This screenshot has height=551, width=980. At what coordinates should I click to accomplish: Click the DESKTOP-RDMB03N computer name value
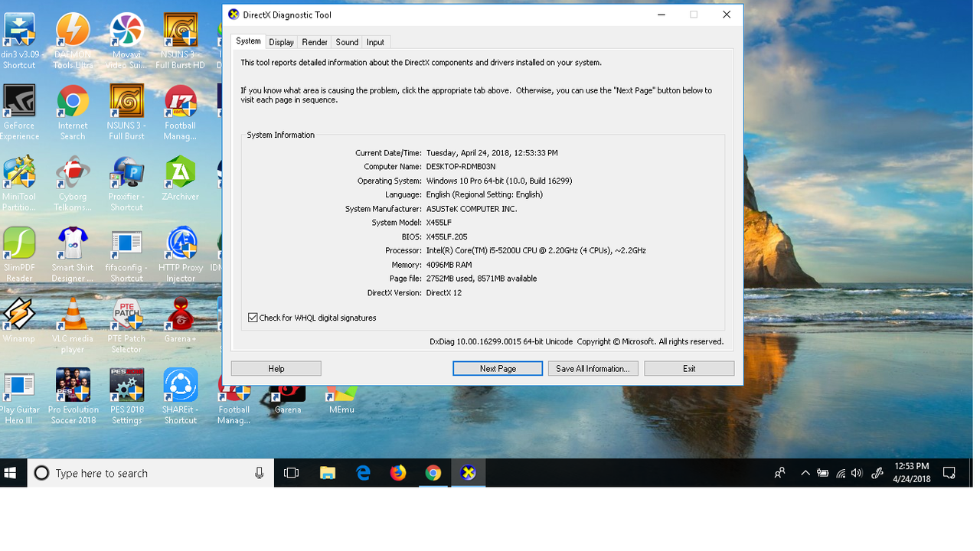click(460, 167)
